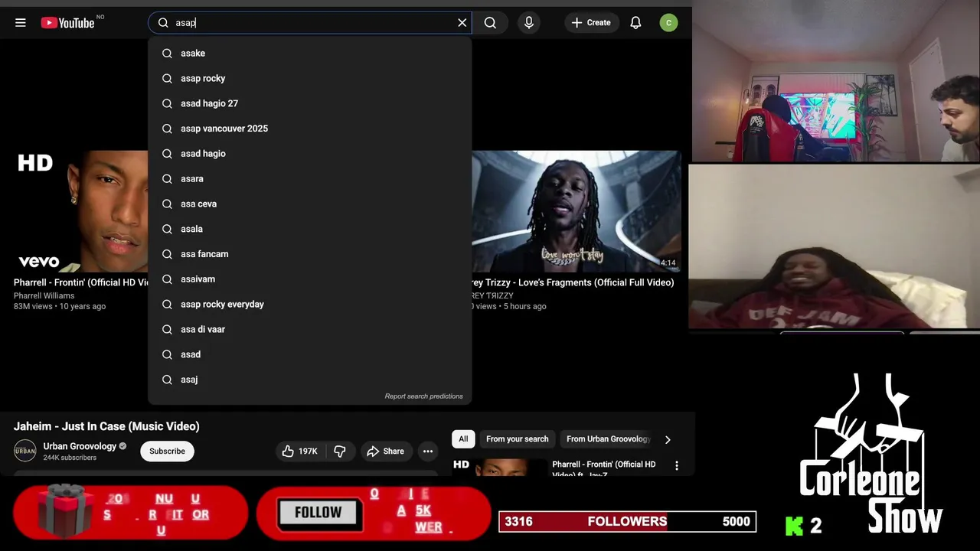Screen dimensions: 980x551
Task: Click the FOLLOW button on stream overlay
Action: [318, 513]
